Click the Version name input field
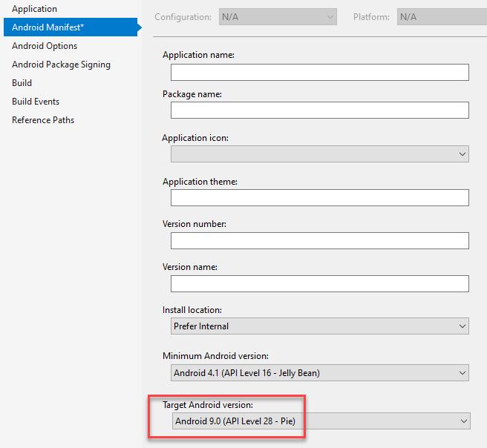This screenshot has width=487, height=448. pos(319,283)
